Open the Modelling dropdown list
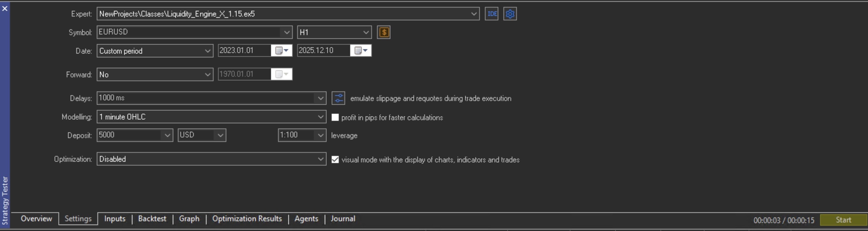Viewport: 868px width, 231px height. click(x=320, y=117)
